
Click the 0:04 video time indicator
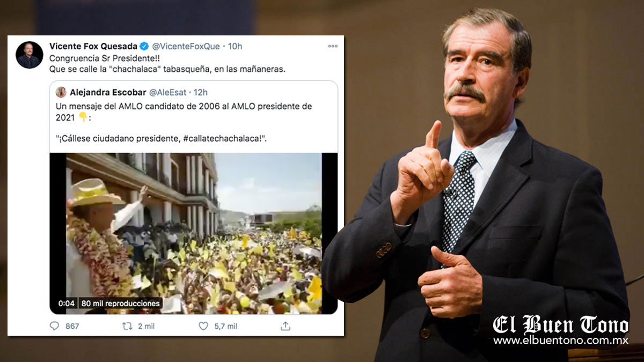click(67, 304)
